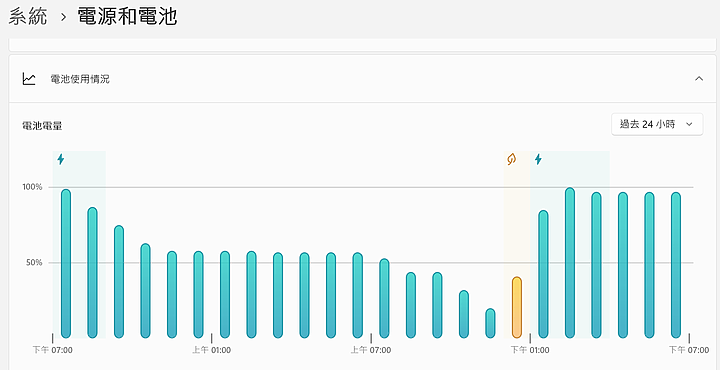Click the 下午 01:00 time axis label
Image resolution: width=720 pixels, height=370 pixels.
point(530,350)
